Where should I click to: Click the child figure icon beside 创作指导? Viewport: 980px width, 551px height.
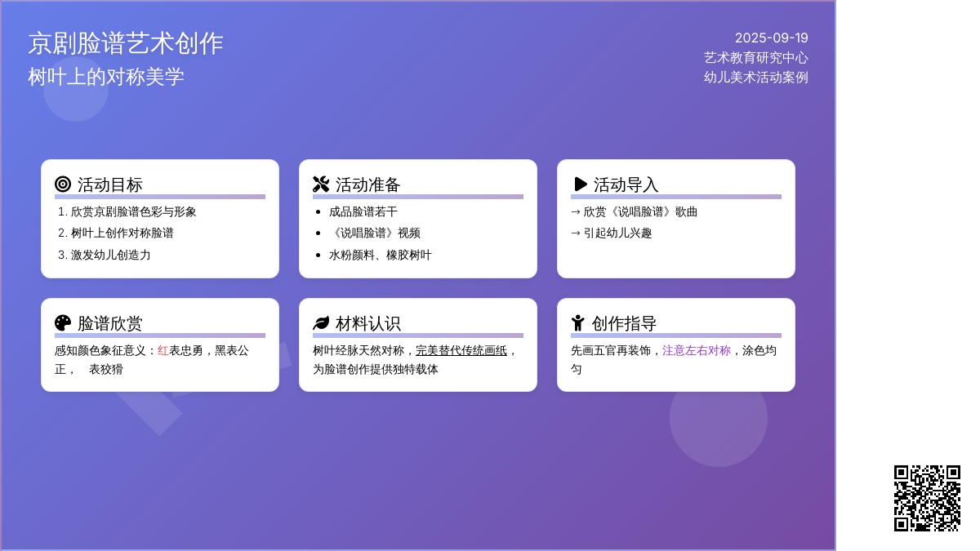(578, 323)
